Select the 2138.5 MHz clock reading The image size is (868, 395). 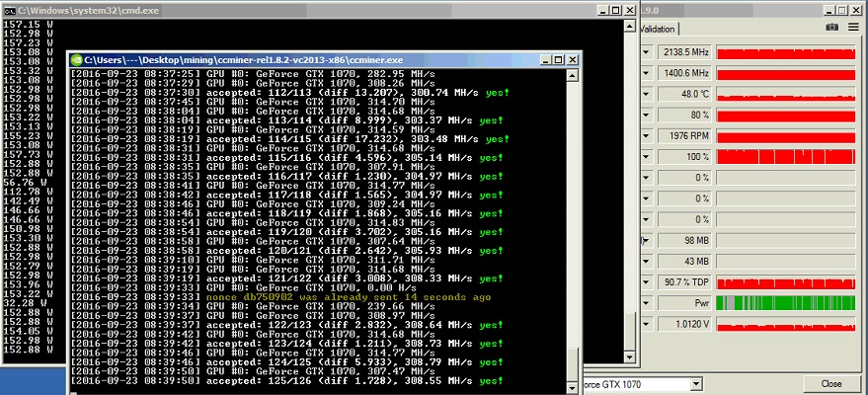[x=684, y=52]
